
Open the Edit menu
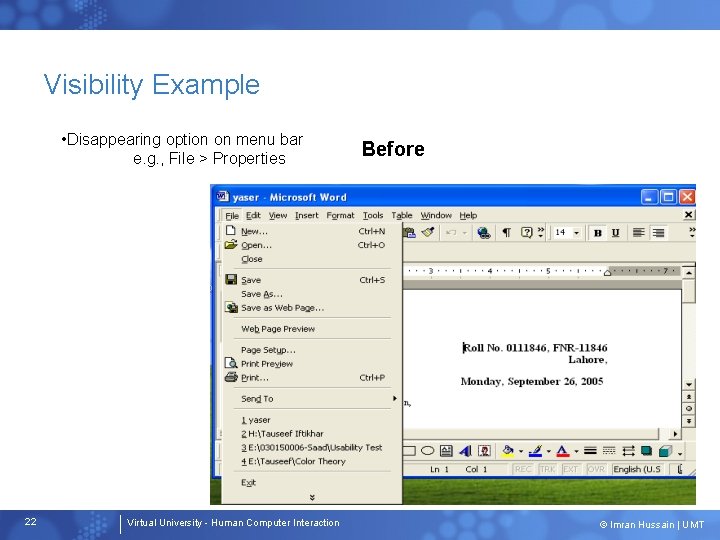[x=253, y=215]
